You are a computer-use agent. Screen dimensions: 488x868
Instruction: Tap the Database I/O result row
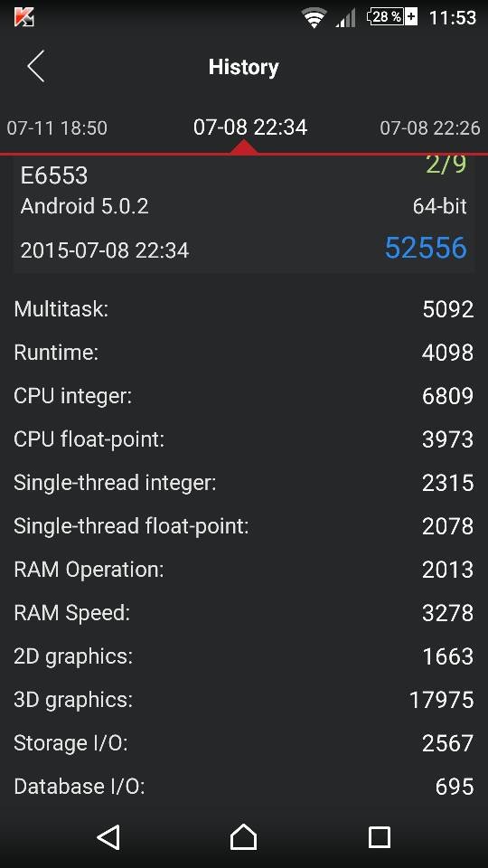244,787
